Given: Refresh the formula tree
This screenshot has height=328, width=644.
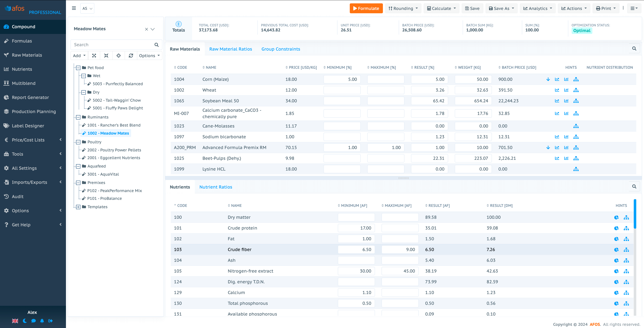Looking at the screenshot, I should coord(131,55).
